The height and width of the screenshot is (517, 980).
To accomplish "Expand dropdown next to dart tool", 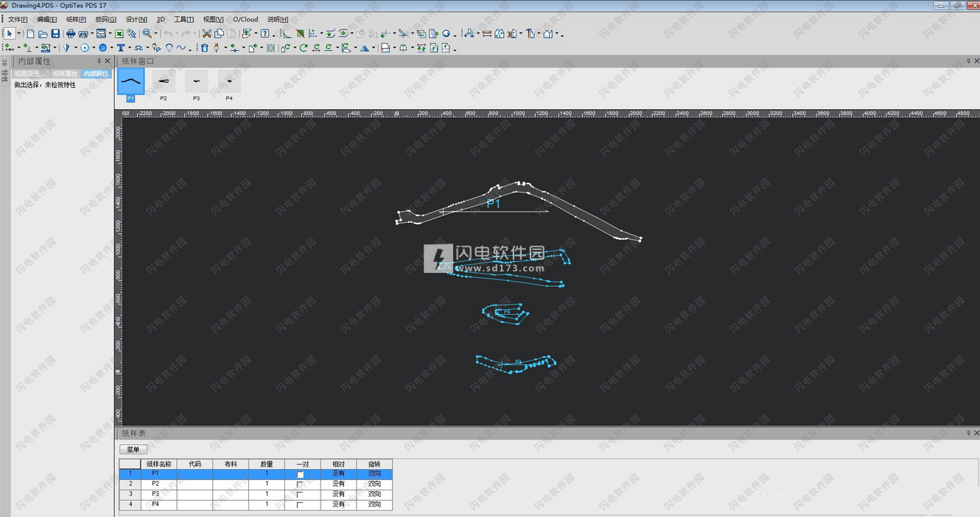I will [75, 48].
